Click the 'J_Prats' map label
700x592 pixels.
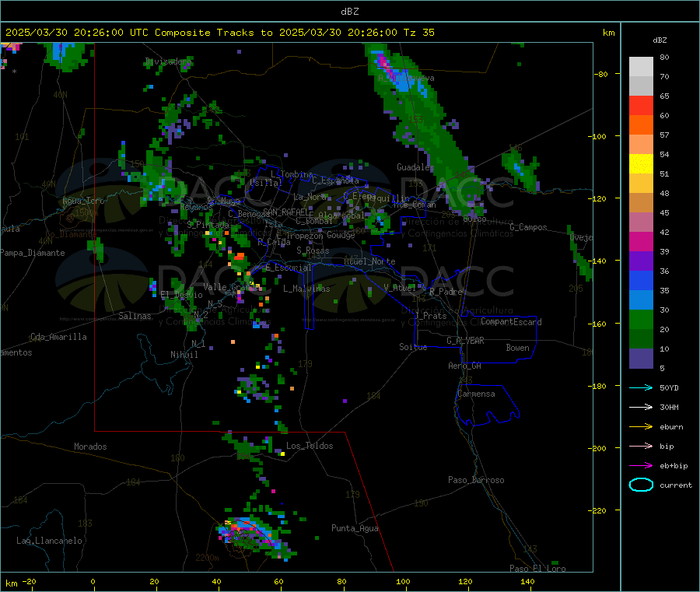point(431,315)
